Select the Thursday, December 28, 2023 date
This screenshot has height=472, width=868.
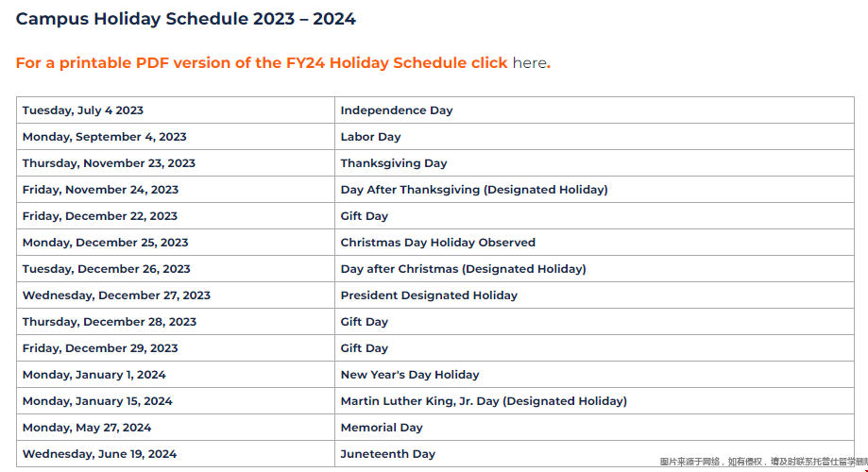pos(110,322)
